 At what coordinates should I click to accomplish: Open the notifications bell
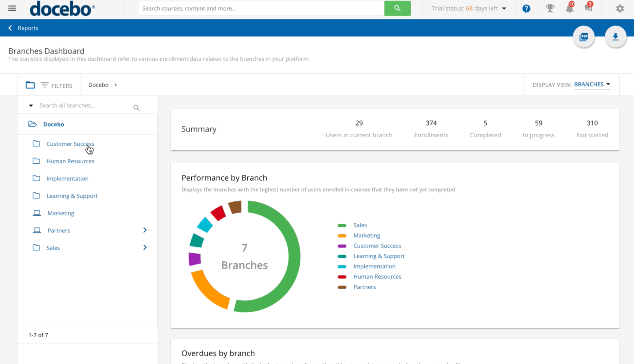point(570,8)
